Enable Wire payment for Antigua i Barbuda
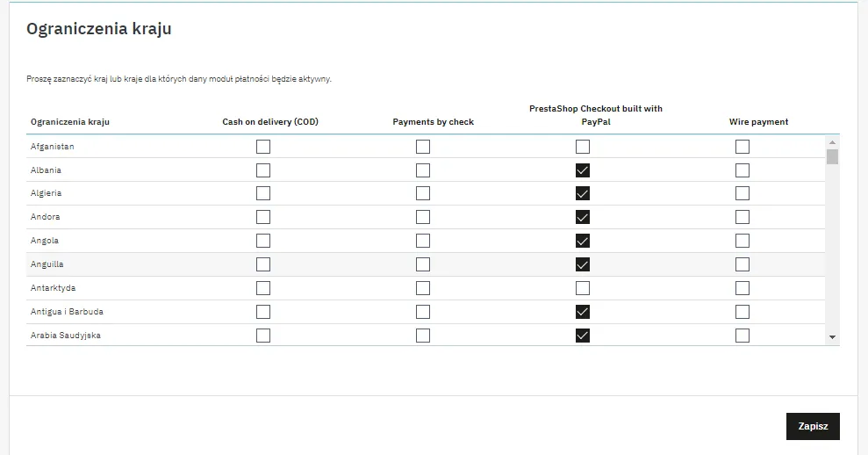 click(x=742, y=312)
